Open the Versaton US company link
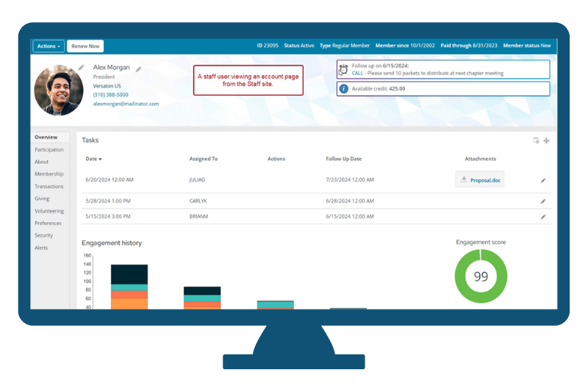The width and height of the screenshot is (588, 392). [107, 86]
